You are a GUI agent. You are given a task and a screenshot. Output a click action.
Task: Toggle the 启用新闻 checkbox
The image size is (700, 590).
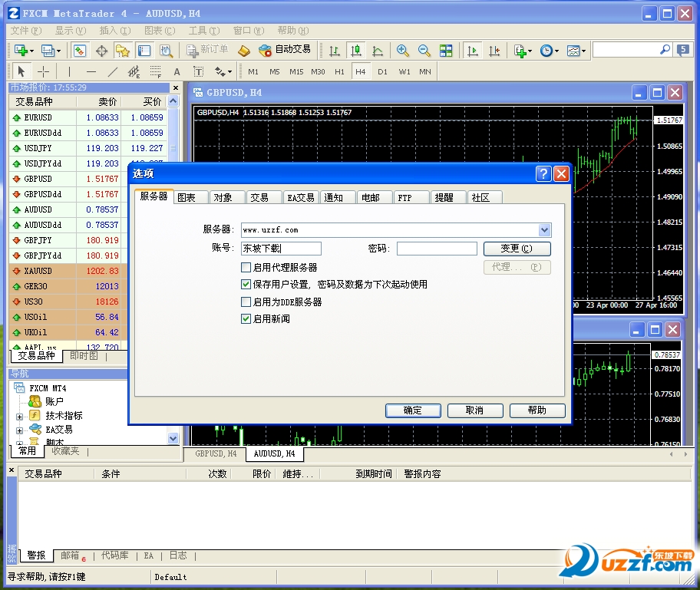point(246,318)
